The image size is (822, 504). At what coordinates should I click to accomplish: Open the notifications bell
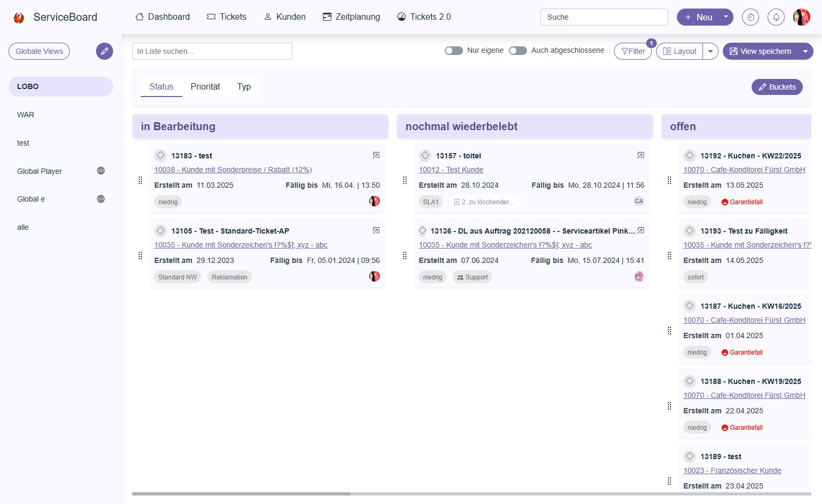pos(776,17)
